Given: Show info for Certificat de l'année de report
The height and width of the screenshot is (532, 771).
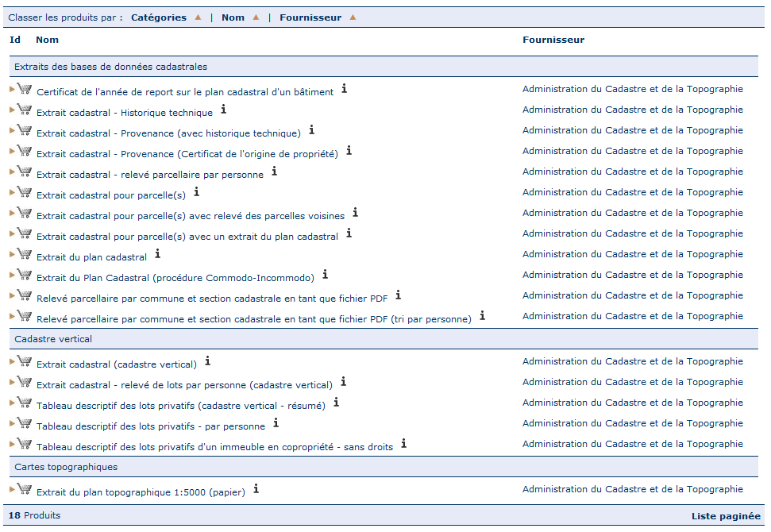Looking at the screenshot, I should point(344,89).
